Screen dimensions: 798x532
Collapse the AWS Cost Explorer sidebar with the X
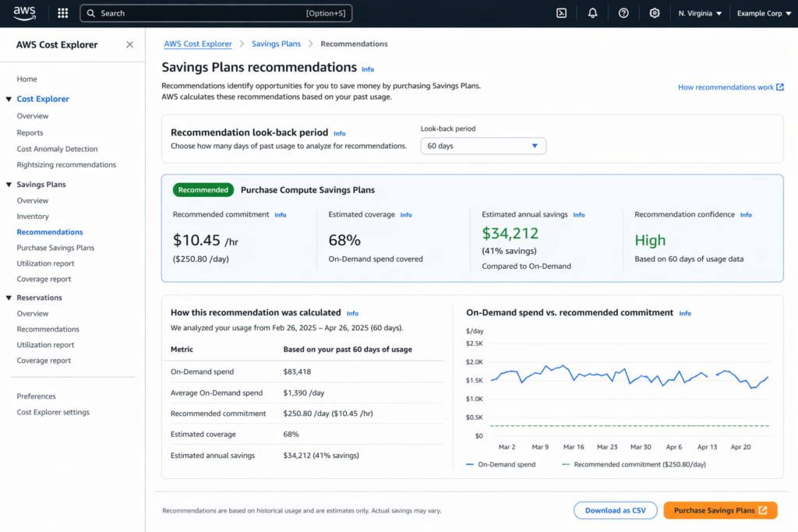tap(129, 44)
